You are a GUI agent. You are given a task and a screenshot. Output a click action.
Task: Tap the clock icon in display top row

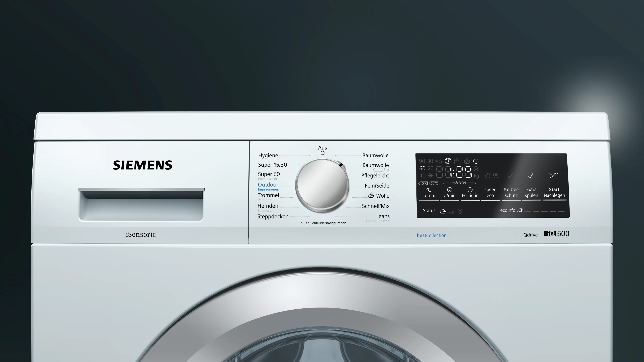476,161
